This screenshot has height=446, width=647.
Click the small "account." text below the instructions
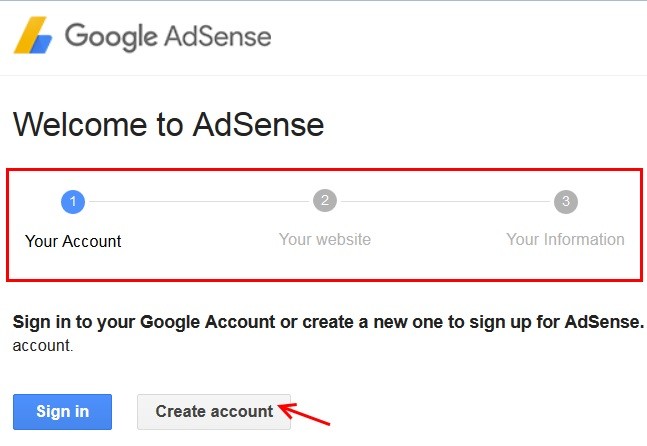(43, 345)
